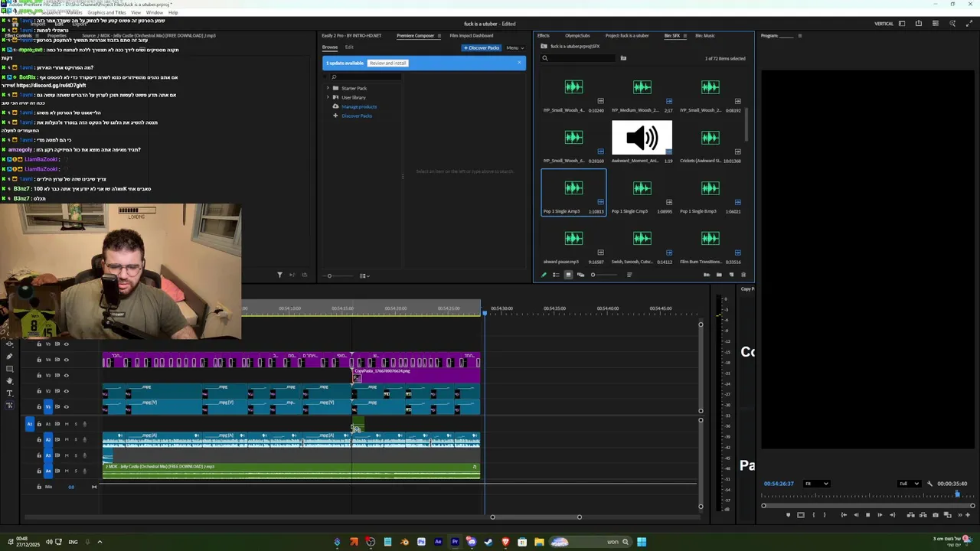980x551 pixels.
Task: Select the Edit tab in Premiere Composer
Action: click(349, 47)
